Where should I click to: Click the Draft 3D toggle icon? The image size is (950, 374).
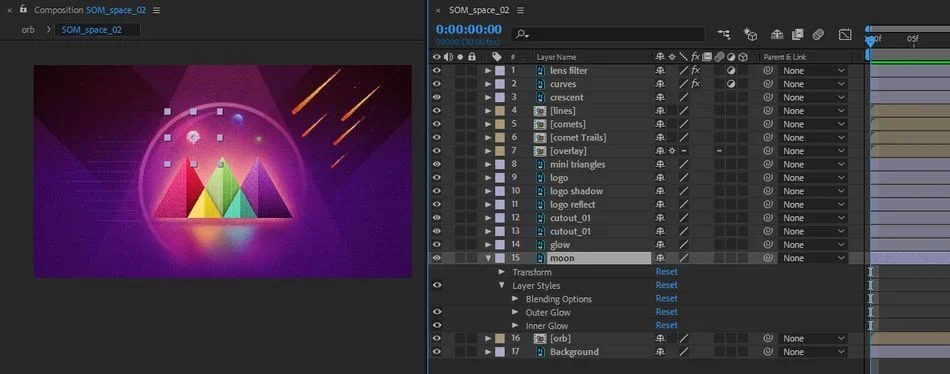coord(751,35)
